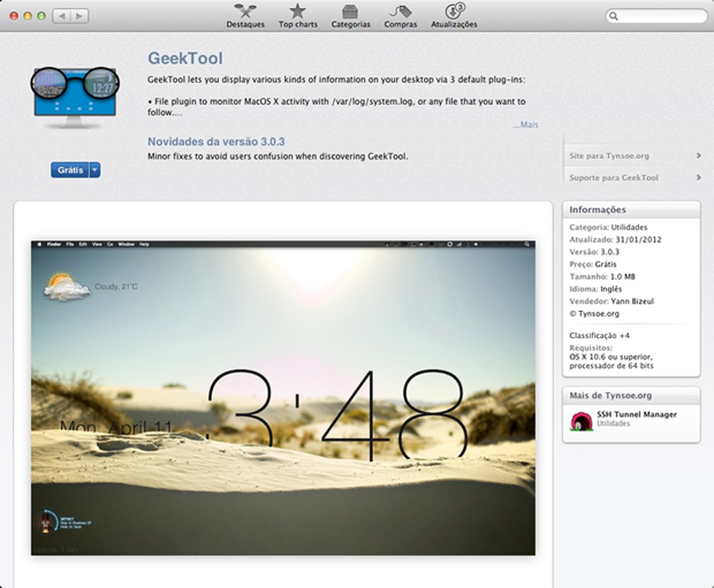Viewport: 714px width, 588px height.
Task: Click the Utilidades label under SSH Tunnel Manager
Action: (x=613, y=423)
